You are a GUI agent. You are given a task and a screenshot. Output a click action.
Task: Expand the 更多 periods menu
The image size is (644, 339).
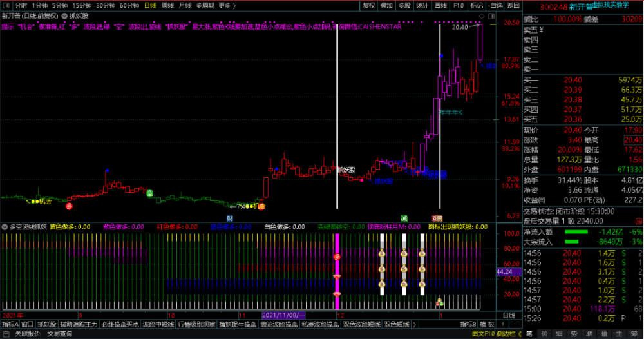click(227, 5)
